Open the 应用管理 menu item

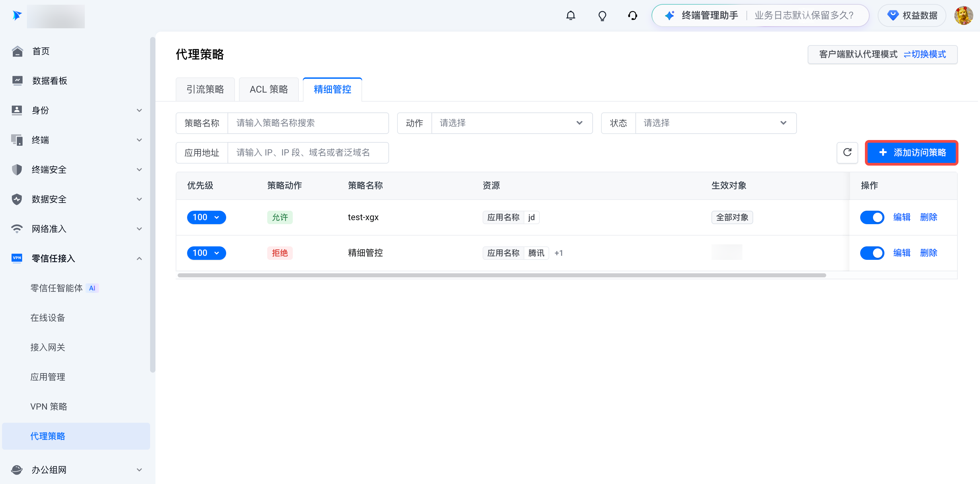(x=47, y=377)
